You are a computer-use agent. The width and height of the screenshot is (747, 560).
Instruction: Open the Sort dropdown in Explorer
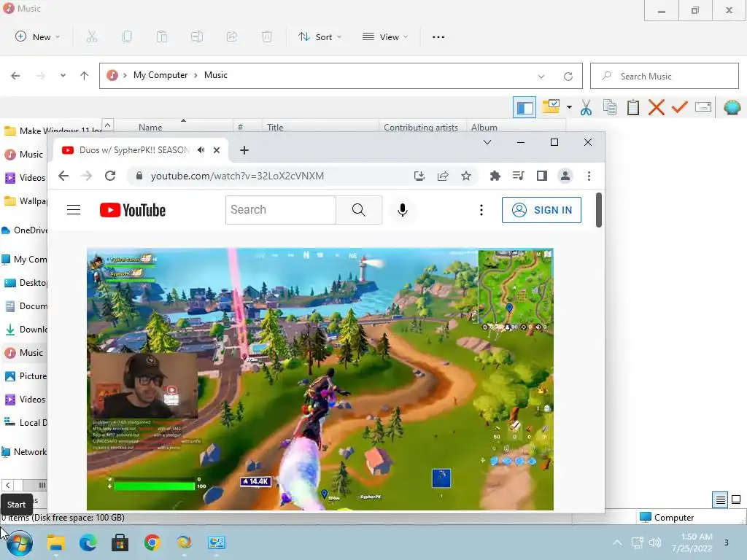click(x=320, y=36)
